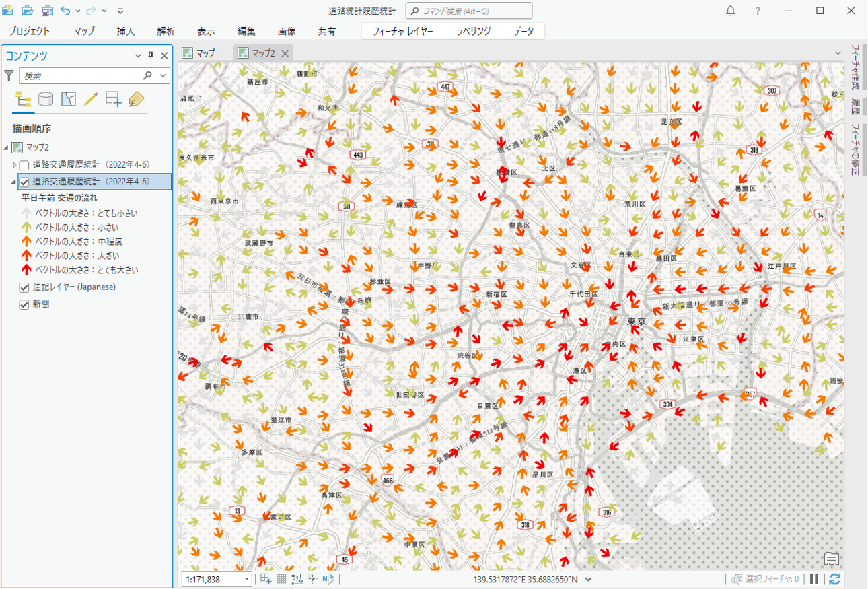This screenshot has width=868, height=589.
Task: Click the New Project icon
Action: click(8, 11)
